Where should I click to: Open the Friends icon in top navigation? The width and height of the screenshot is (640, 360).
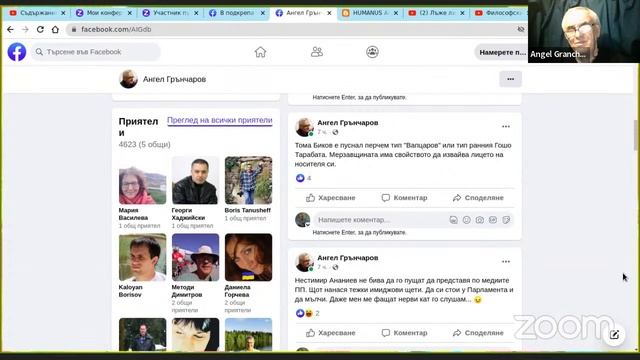pos(316,52)
